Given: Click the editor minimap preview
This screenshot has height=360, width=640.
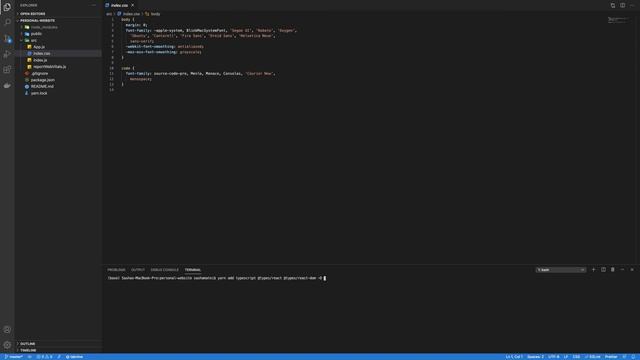Looking at the screenshot, I should click(618, 20).
